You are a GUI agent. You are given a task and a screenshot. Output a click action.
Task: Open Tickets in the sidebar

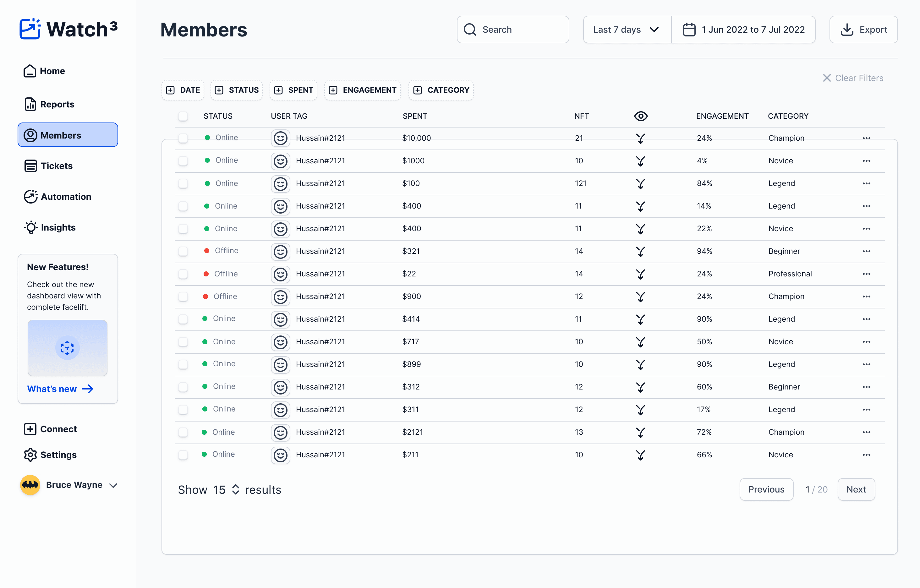click(x=48, y=166)
